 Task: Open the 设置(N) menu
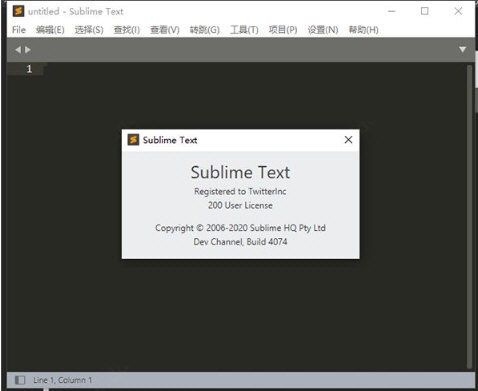323,30
